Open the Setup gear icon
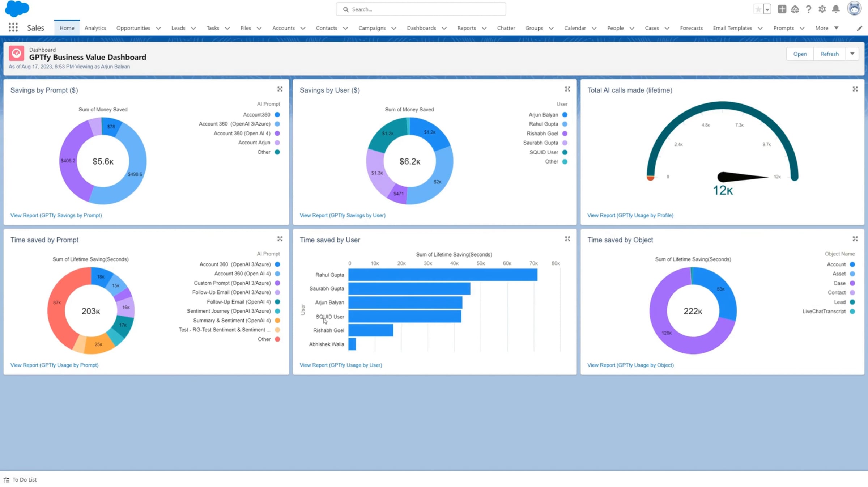 (x=822, y=9)
